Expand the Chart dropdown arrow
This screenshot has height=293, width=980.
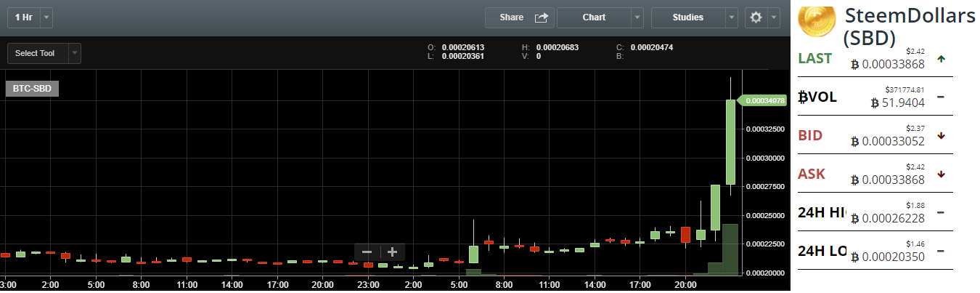coord(637,17)
